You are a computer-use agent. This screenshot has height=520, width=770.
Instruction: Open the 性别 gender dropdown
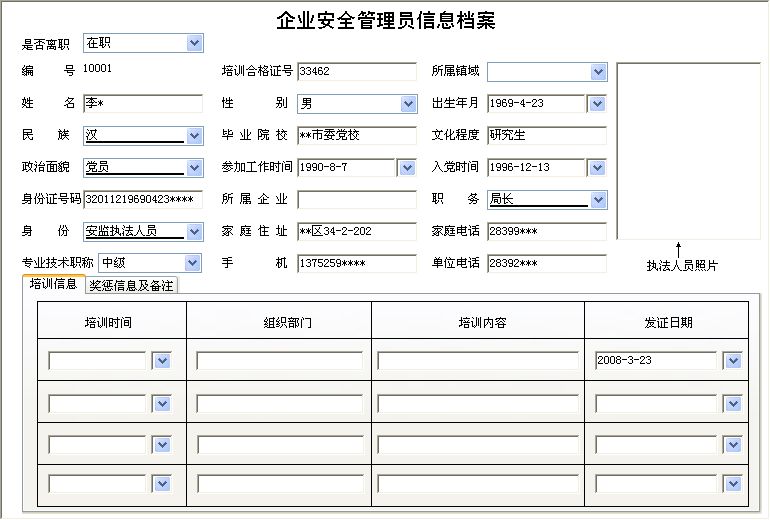tap(408, 104)
